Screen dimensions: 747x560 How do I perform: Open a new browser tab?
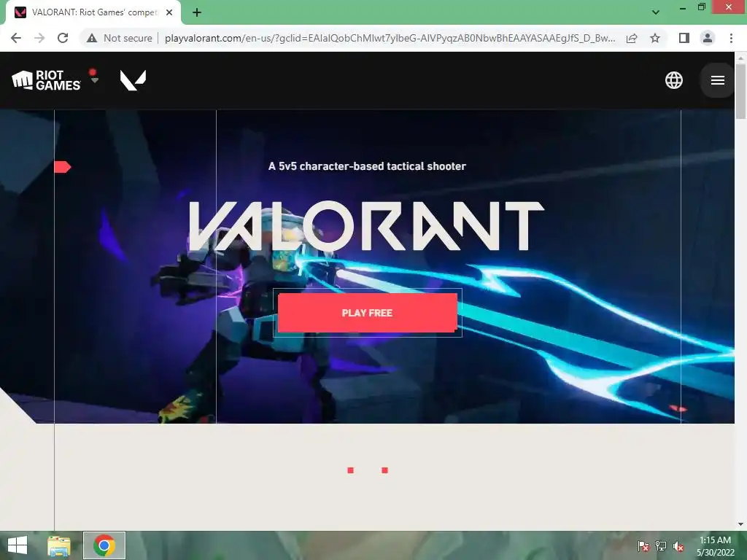[197, 12]
